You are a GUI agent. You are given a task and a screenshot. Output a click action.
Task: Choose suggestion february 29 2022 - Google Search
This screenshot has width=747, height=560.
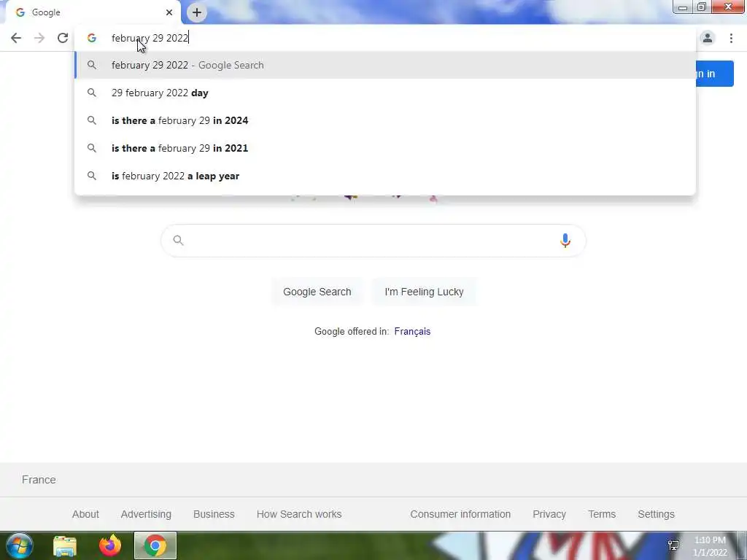point(385,65)
